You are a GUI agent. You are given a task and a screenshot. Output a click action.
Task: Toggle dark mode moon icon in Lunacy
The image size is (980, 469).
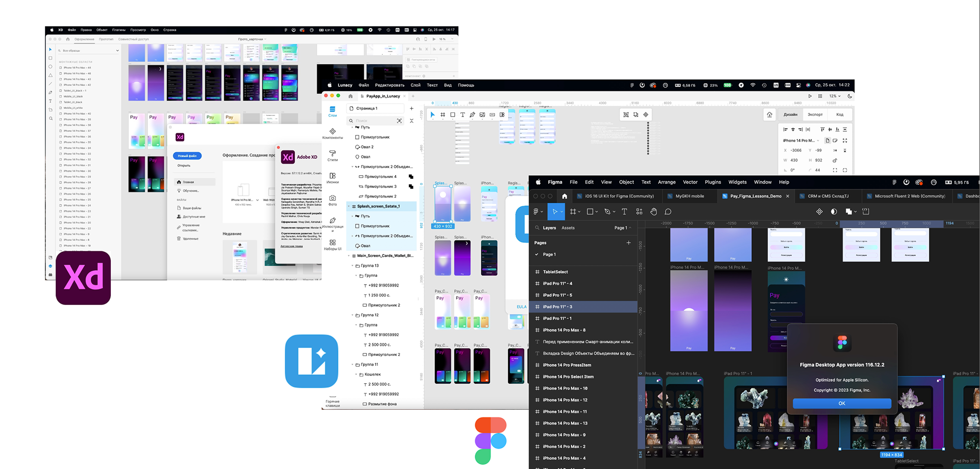(850, 96)
